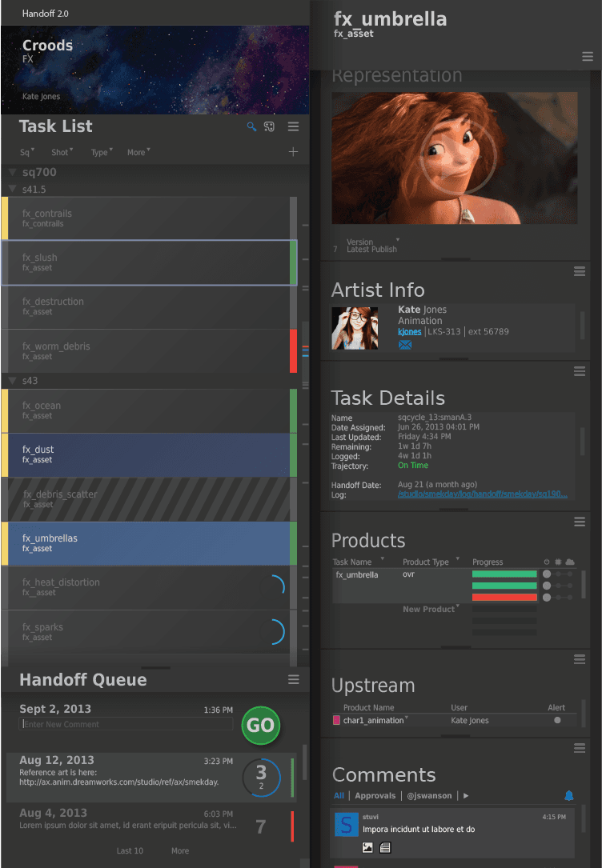This screenshot has height=868, width=602.
Task: Select the fx_debris_scatter striped row
Action: pos(149,499)
